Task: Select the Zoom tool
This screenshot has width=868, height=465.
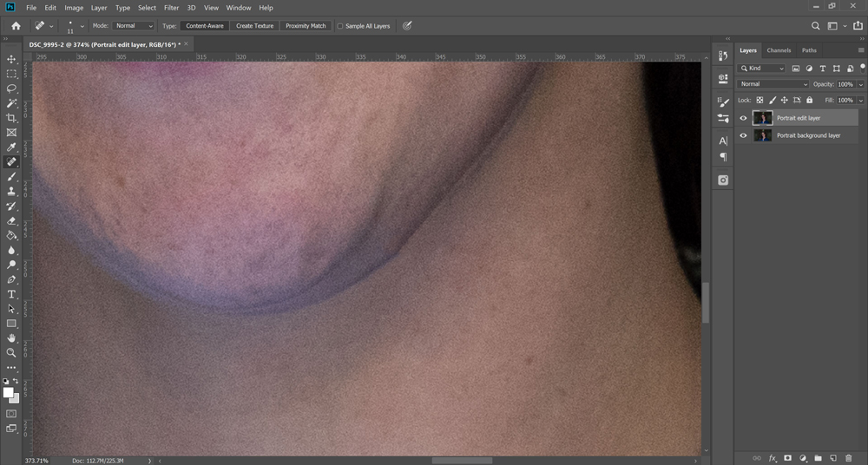Action: coord(11,352)
